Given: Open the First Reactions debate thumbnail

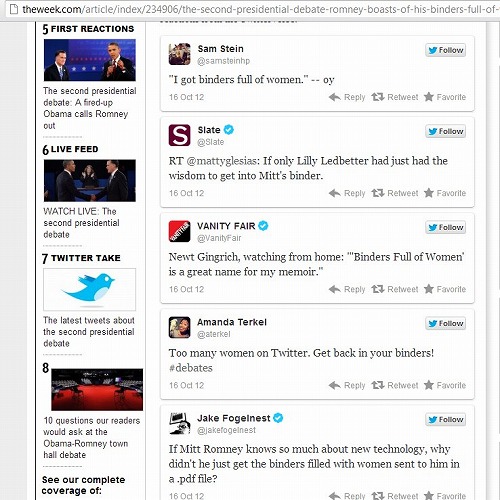Looking at the screenshot, I should pyautogui.click(x=90, y=60).
